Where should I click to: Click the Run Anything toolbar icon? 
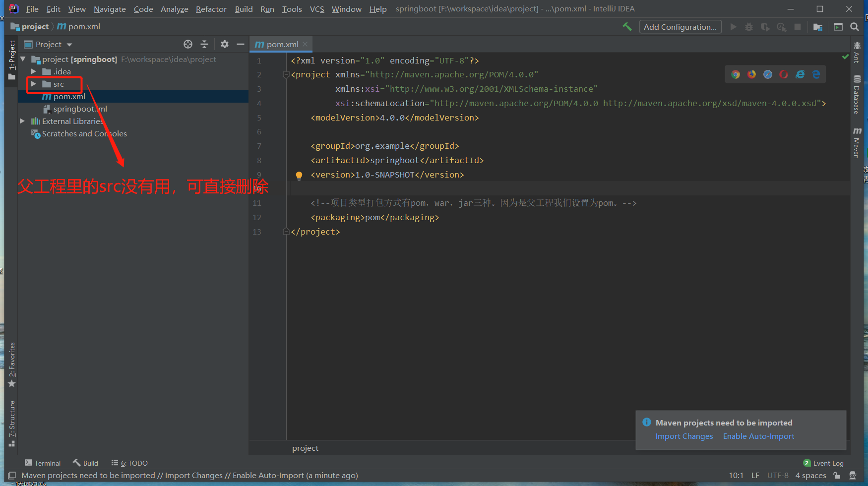point(838,27)
